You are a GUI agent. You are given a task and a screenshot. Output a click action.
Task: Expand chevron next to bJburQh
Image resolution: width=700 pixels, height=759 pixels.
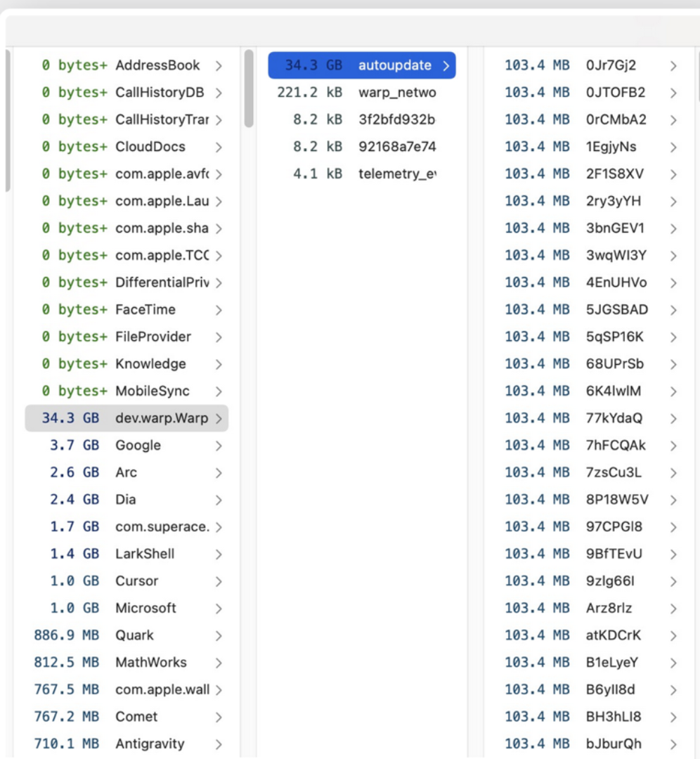673,744
